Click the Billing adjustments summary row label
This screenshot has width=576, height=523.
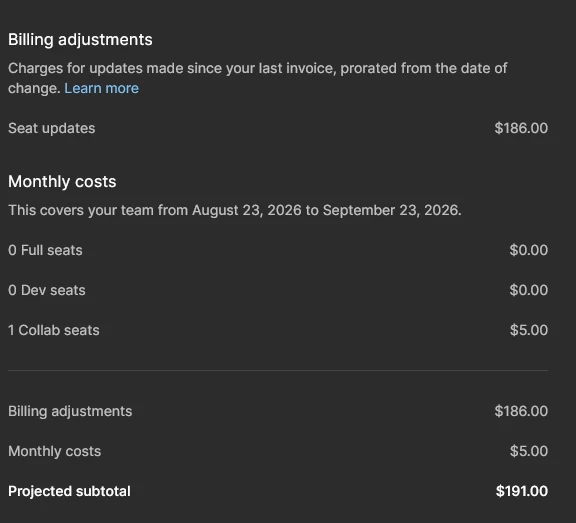[70, 411]
